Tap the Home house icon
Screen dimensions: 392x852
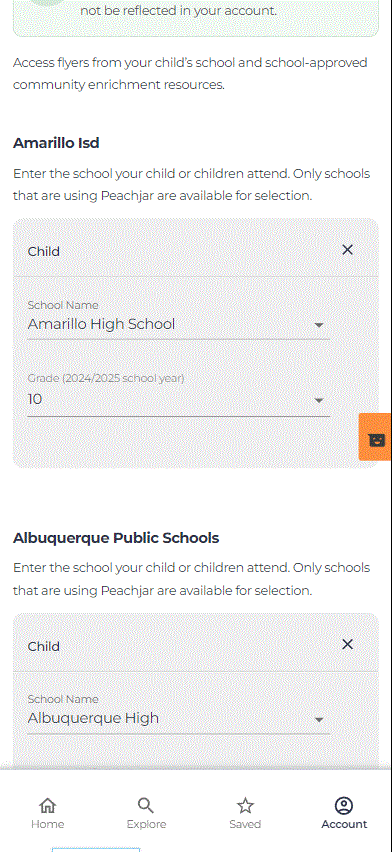48,805
